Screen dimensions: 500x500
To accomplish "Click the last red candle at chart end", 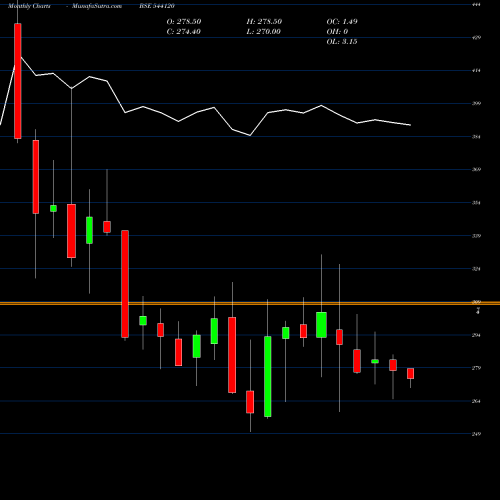I will (410, 373).
